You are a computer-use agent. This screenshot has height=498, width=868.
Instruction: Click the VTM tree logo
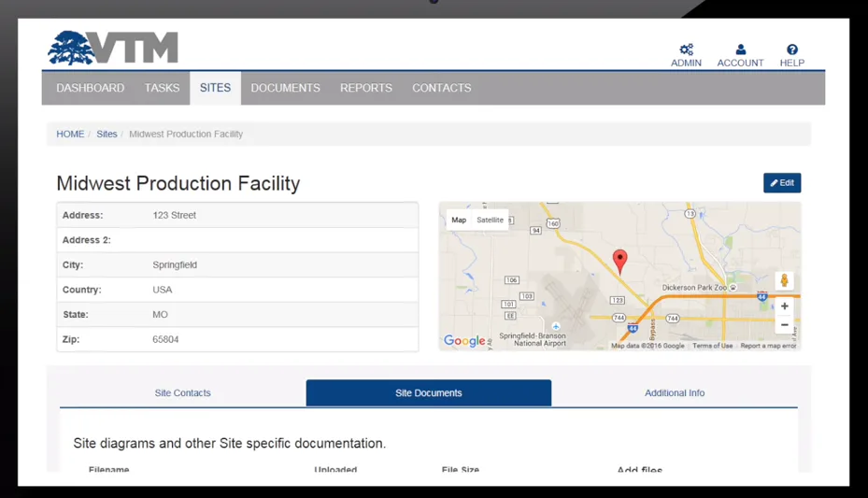pos(113,48)
